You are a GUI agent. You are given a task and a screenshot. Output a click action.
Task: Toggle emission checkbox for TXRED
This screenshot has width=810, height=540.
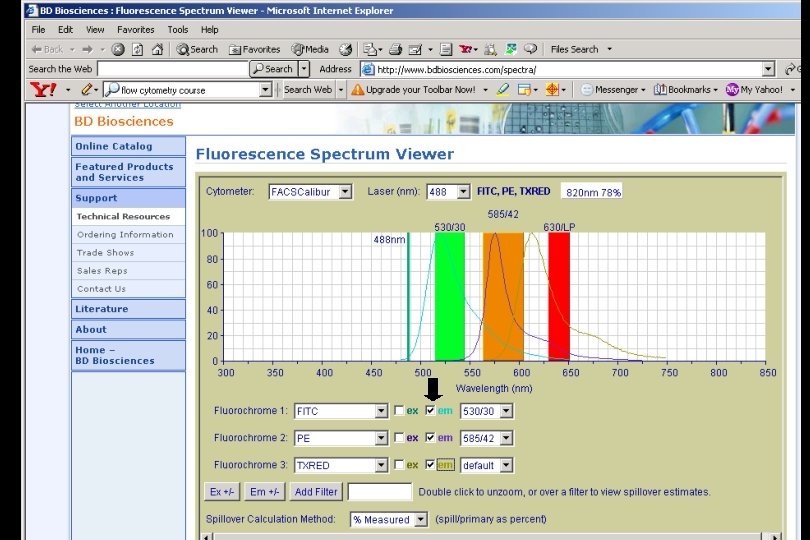pos(430,465)
